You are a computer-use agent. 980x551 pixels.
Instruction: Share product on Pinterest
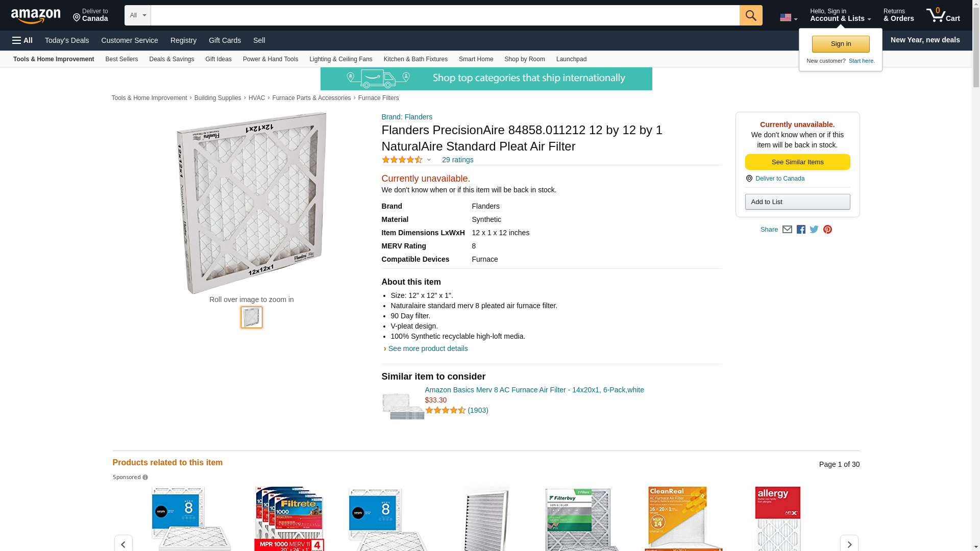tap(827, 230)
